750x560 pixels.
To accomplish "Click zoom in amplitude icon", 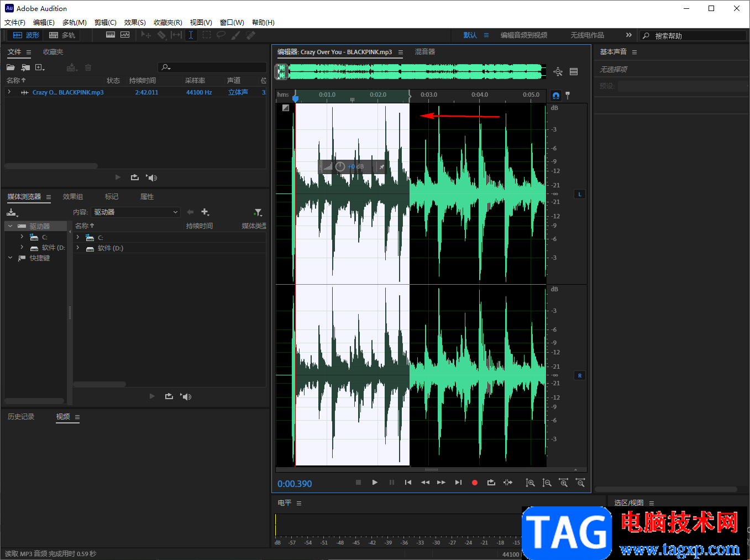I will pos(530,483).
